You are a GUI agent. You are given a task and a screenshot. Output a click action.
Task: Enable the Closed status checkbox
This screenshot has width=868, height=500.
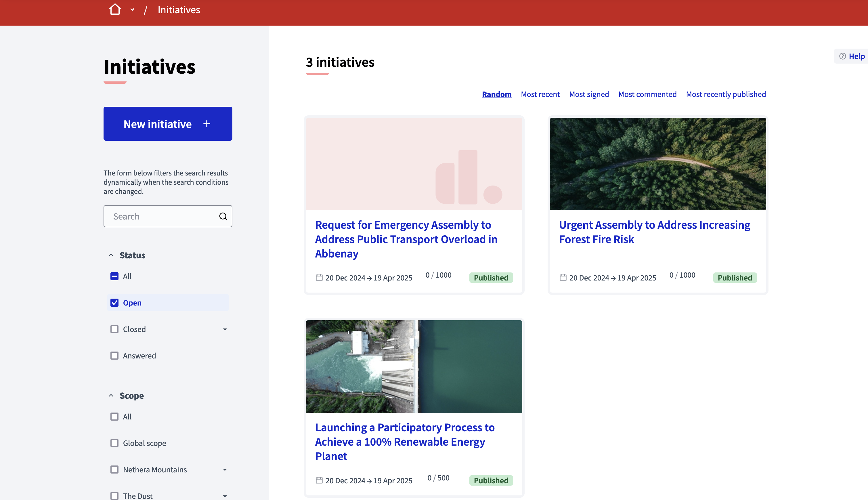[x=114, y=329]
